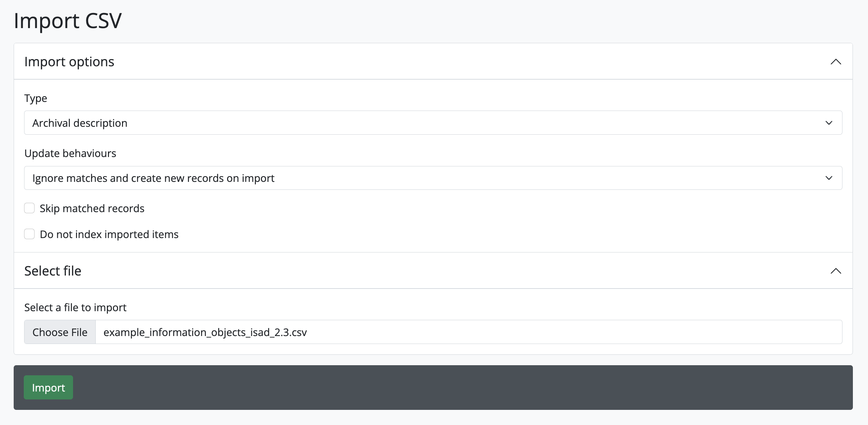
Task: Click the Update behaviours field label
Action: 70,153
